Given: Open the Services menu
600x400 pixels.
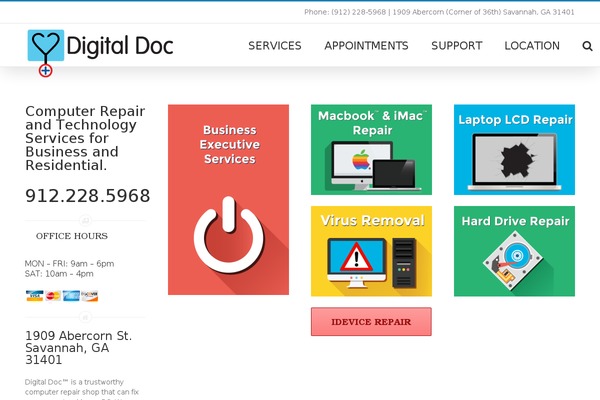Looking at the screenshot, I should [x=275, y=46].
